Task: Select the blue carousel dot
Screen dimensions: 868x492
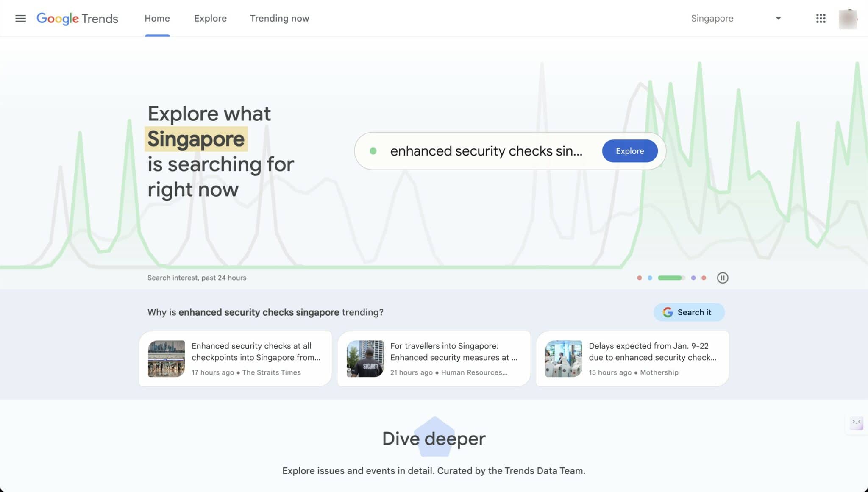Action: point(650,278)
